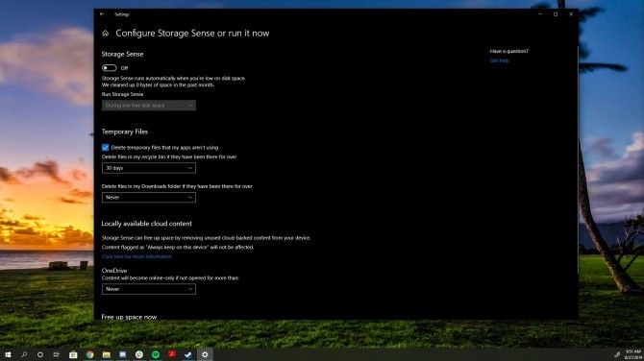This screenshot has height=361, width=644.
Task: Open the taskbar icon left of Spotify
Action: click(139, 354)
